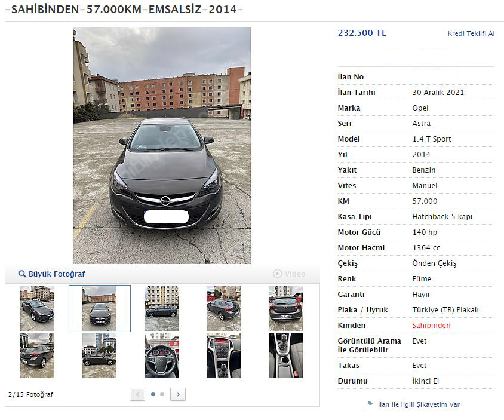Image resolution: width=504 pixels, height=420 pixels.
Task: Click the KM value 57.000
Action: [x=425, y=201]
